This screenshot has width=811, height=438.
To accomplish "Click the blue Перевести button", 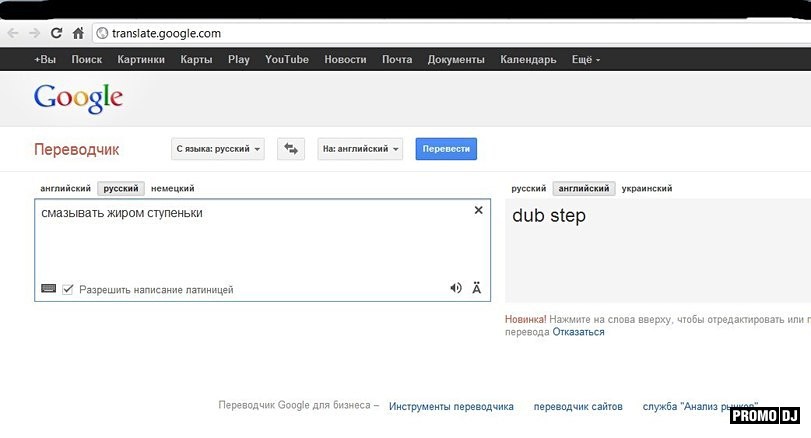I will [x=446, y=149].
